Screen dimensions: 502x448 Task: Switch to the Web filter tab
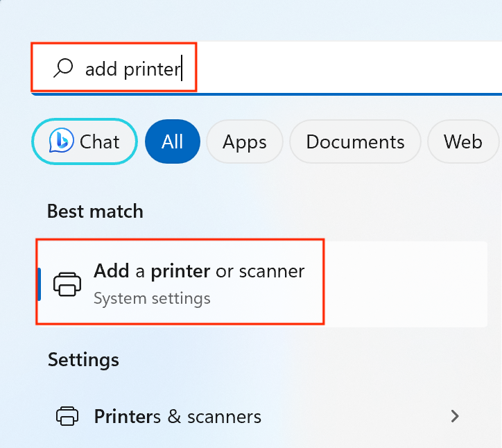tap(462, 142)
